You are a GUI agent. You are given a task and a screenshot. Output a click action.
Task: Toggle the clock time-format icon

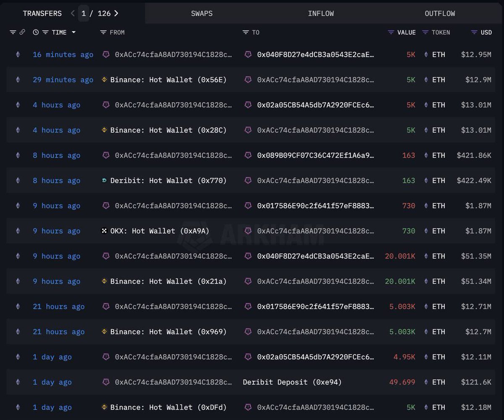pos(36,32)
